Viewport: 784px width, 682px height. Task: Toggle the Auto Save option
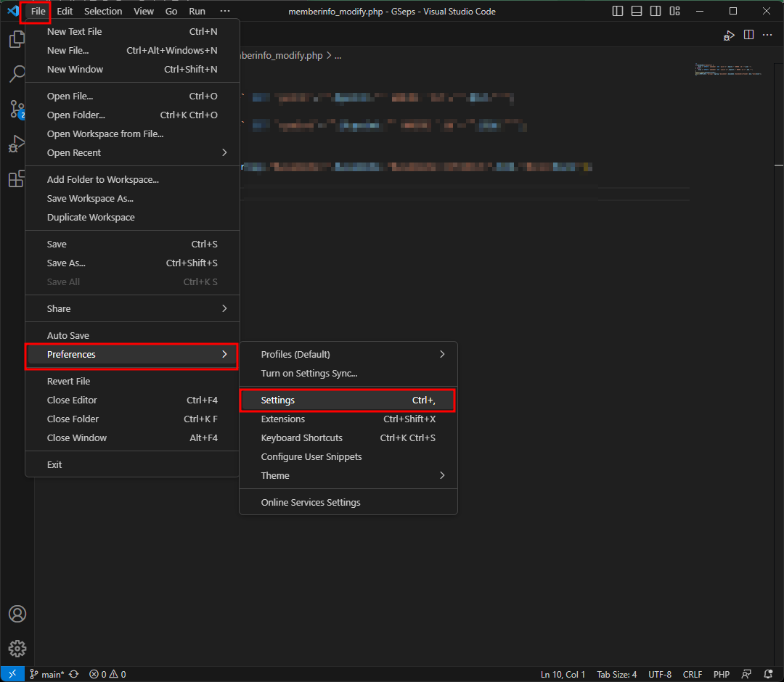coord(132,335)
